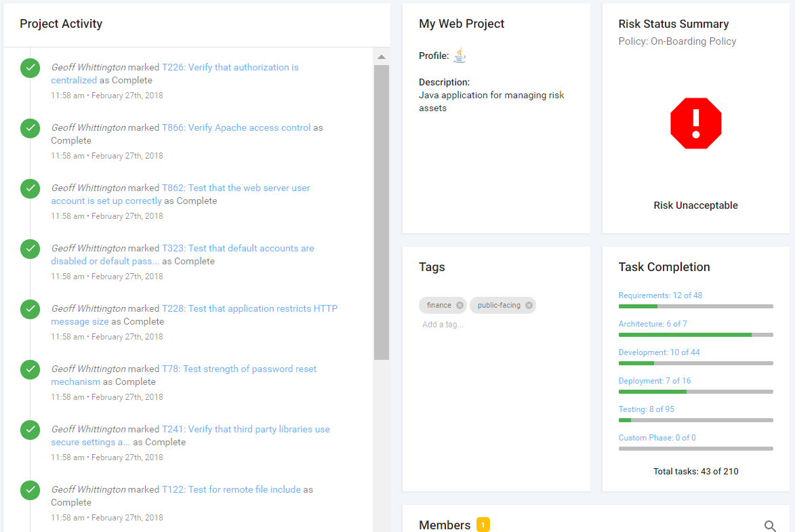Click the green checkmark beside the T226 activity
The width and height of the screenshot is (795, 532).
pos(30,68)
